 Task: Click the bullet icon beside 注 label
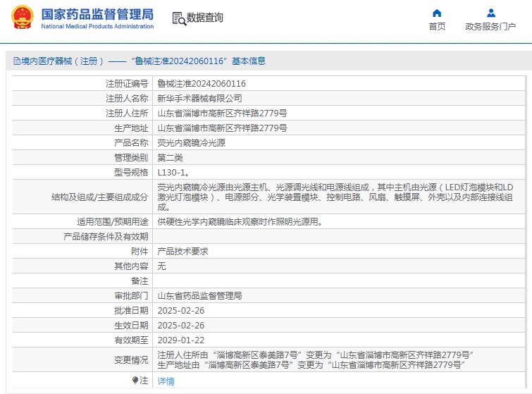click(135, 380)
